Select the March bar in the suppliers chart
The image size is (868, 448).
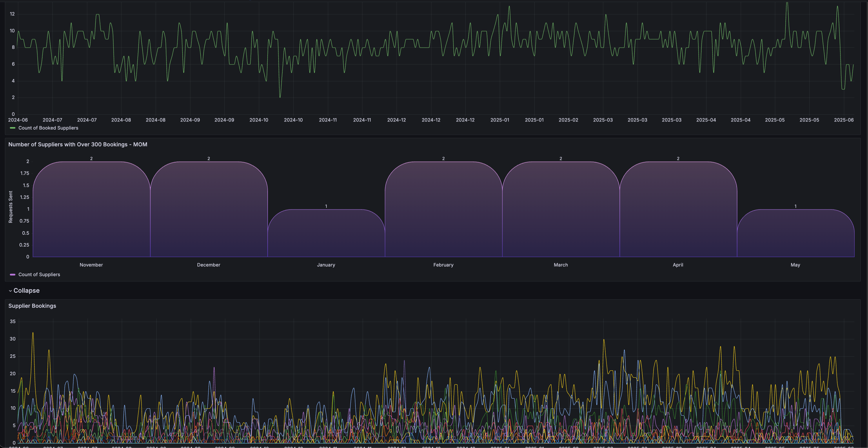pyautogui.click(x=561, y=209)
